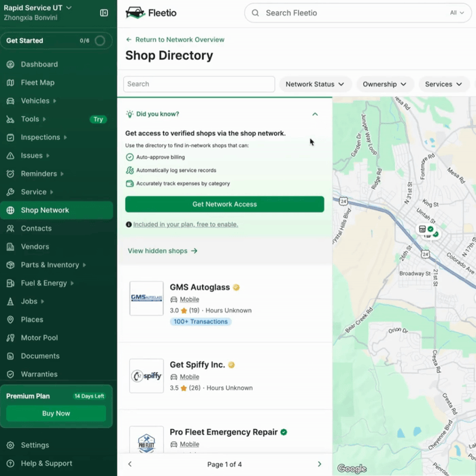Expand the Tools submenu arrow
The width and height of the screenshot is (476, 476).
click(x=44, y=119)
